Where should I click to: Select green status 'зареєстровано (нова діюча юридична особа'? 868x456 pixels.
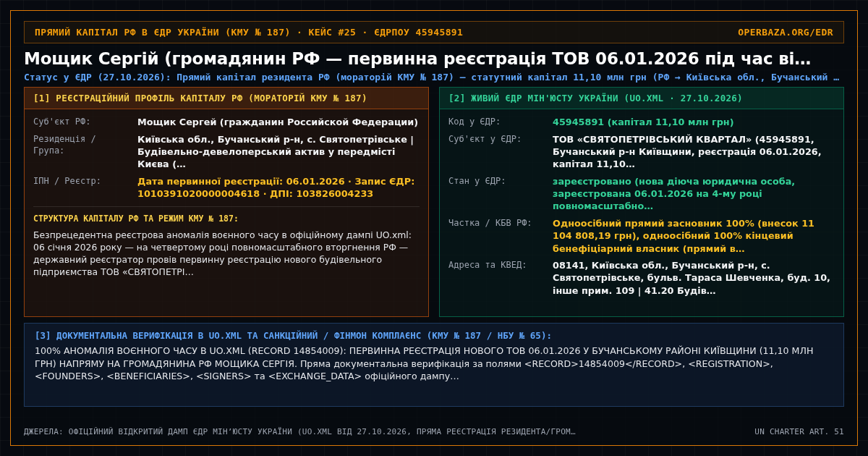point(673,193)
